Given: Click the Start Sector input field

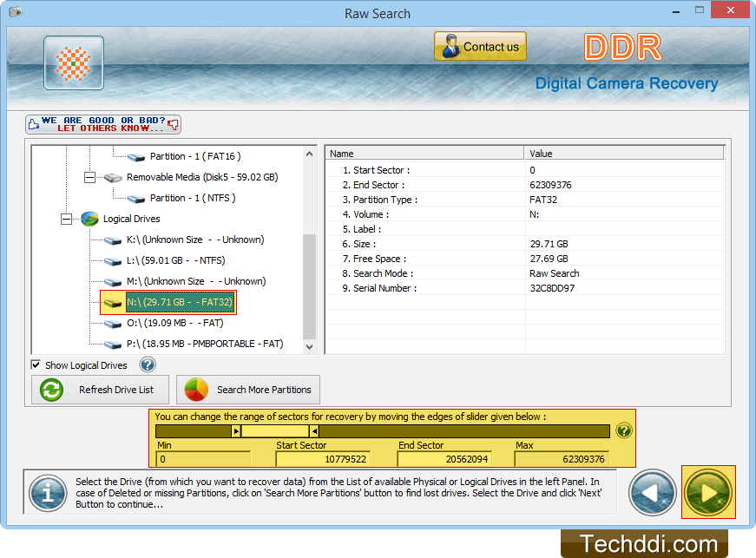Looking at the screenshot, I should pos(323,459).
